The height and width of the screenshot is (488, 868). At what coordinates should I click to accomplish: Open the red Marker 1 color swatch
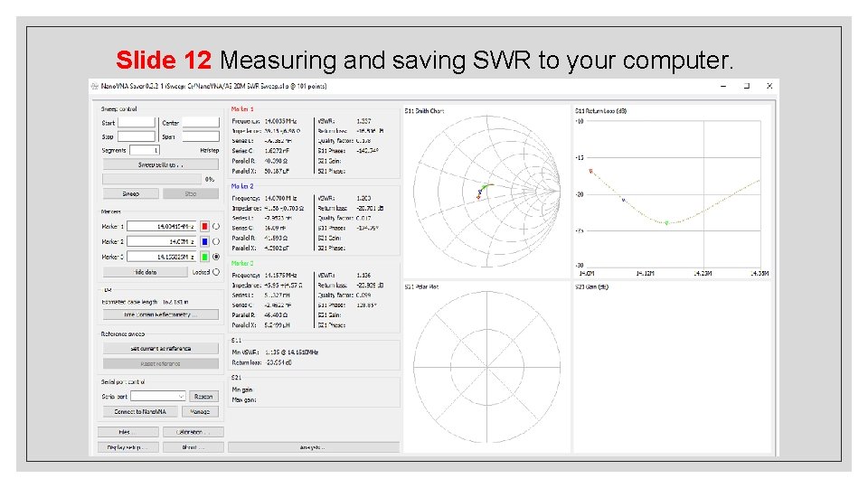(204, 226)
